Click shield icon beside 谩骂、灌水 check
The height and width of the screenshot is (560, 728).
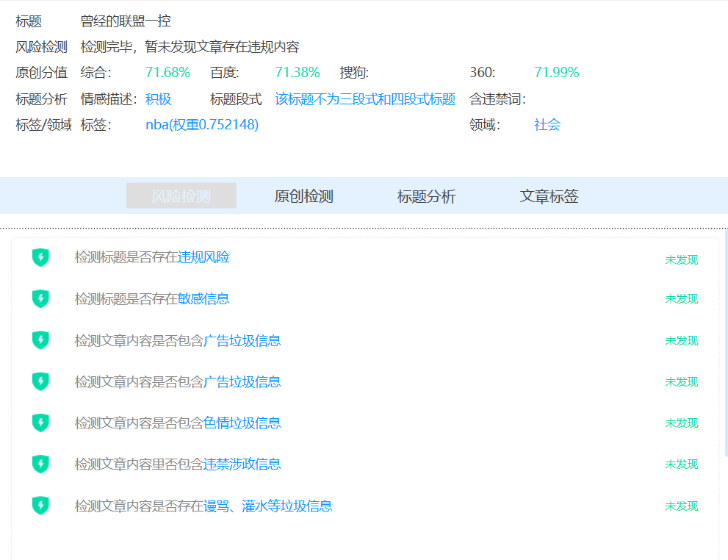pyautogui.click(x=40, y=505)
